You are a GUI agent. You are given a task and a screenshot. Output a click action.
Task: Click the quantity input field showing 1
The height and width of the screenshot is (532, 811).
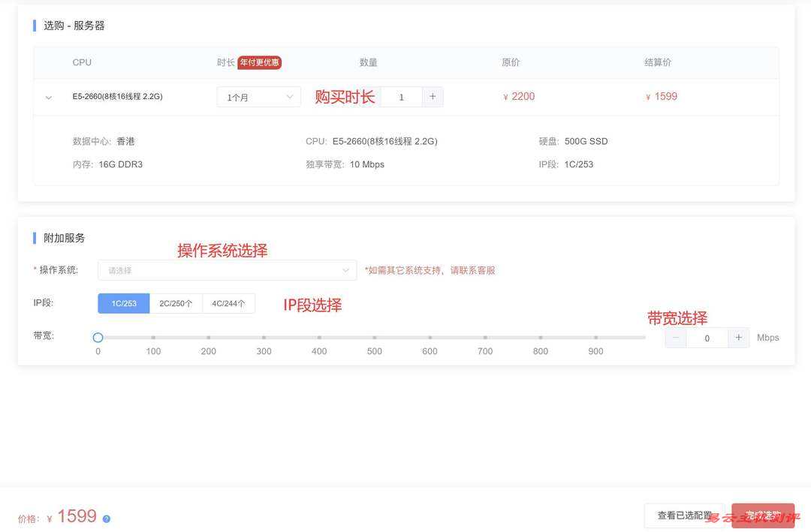[x=401, y=96]
